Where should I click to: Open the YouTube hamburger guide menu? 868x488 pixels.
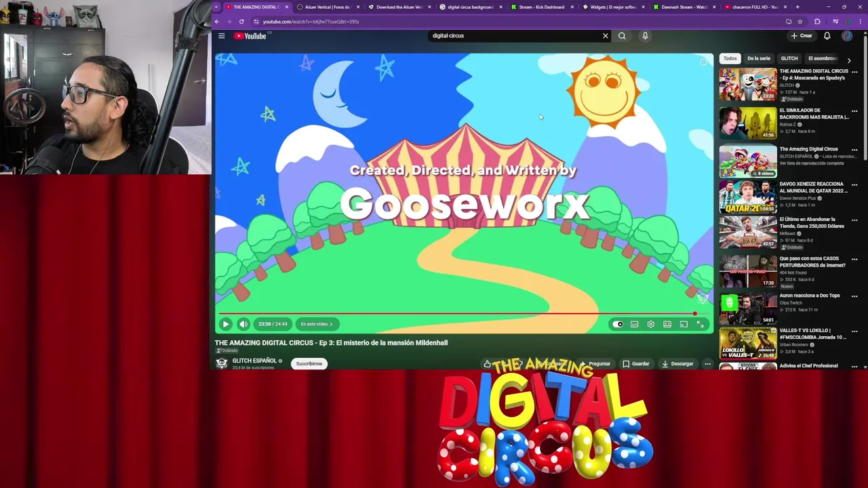pos(221,36)
